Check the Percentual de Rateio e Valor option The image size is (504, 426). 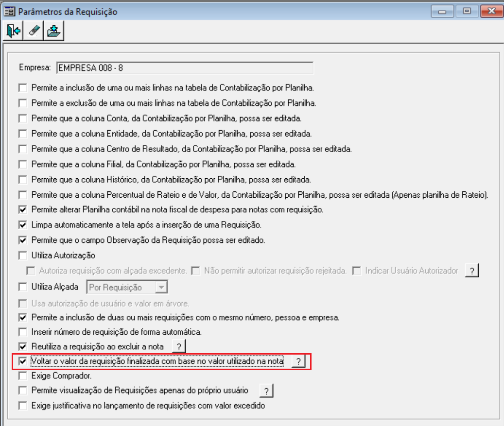(23, 195)
